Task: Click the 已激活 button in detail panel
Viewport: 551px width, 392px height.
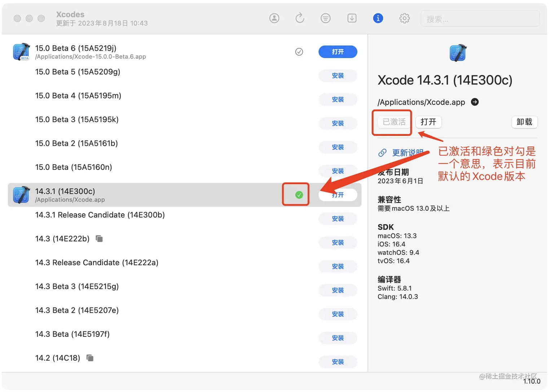Action: (x=394, y=122)
